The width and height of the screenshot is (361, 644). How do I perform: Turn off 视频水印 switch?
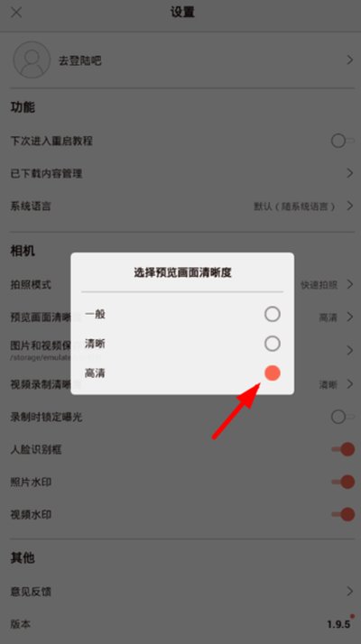coord(343,514)
